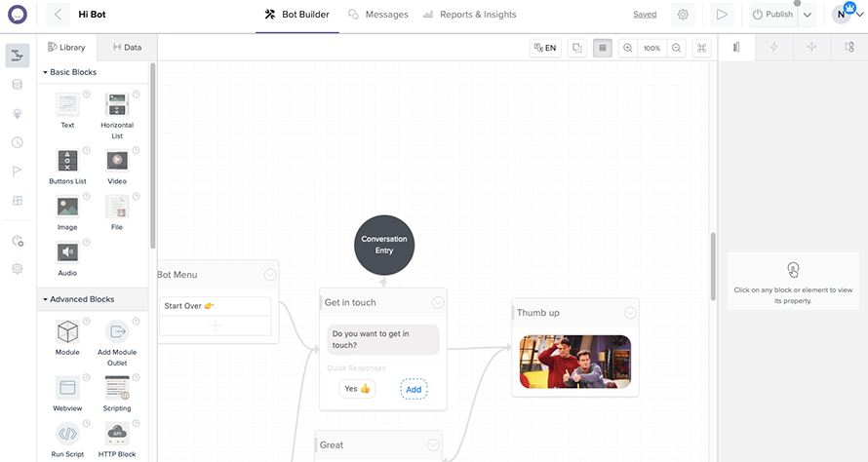868x462 pixels.
Task: Select the Conversation Entry node
Action: (384, 245)
